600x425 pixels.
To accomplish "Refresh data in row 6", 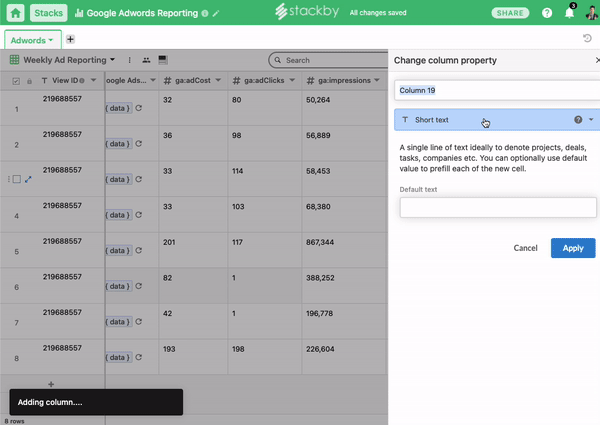I will [x=139, y=286].
